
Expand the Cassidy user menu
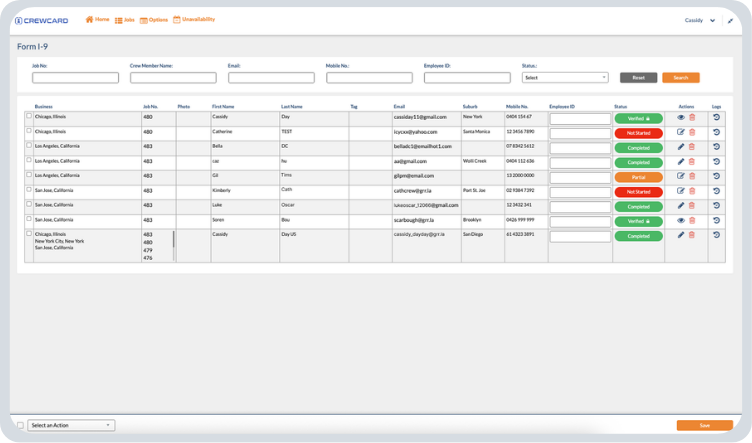[700, 21]
